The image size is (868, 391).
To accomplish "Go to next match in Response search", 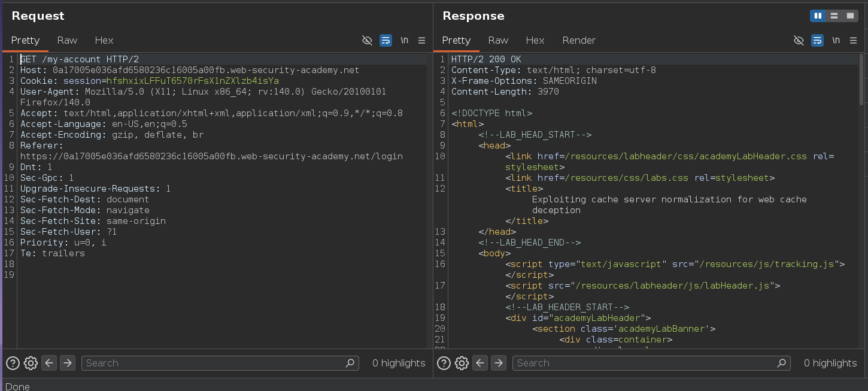I will (x=499, y=363).
